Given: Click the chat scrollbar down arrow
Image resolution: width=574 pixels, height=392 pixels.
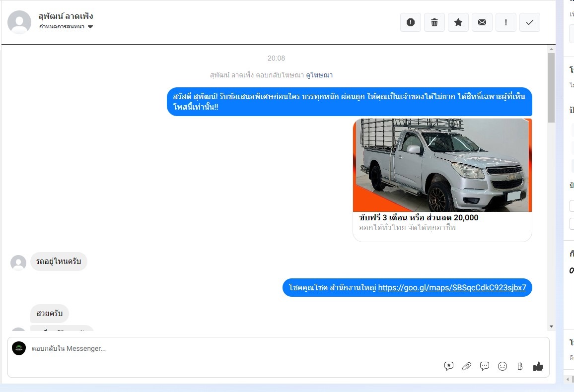Looking at the screenshot, I should [x=551, y=326].
